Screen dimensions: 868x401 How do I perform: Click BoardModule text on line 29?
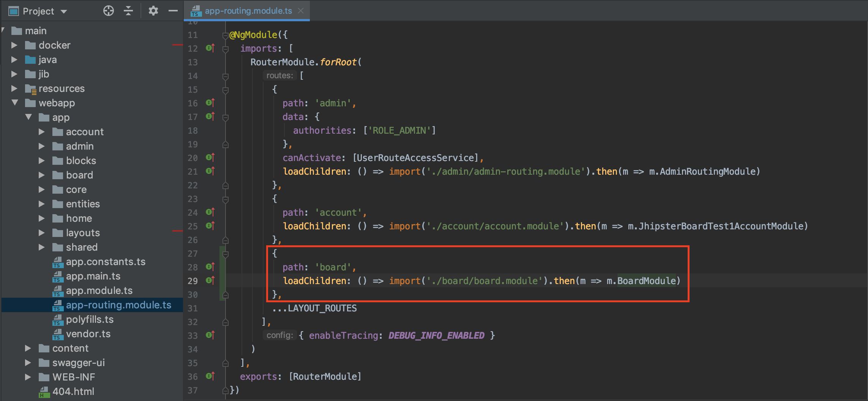pos(646,281)
